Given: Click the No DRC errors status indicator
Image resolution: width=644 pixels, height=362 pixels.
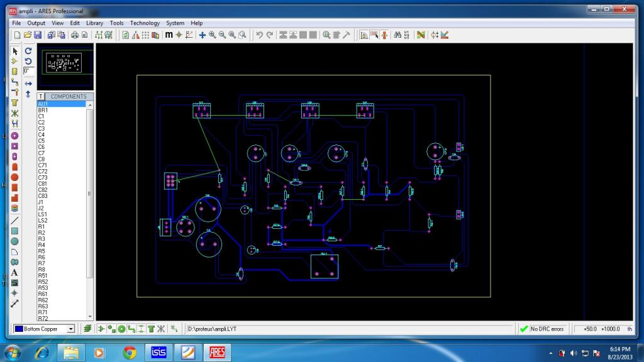Looking at the screenshot, I should pyautogui.click(x=543, y=329).
